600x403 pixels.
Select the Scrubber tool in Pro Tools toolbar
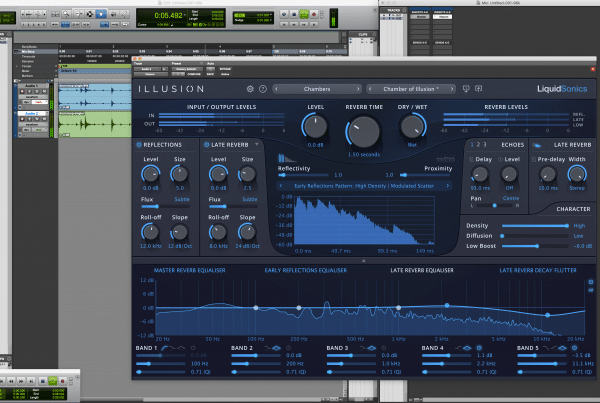(113, 14)
